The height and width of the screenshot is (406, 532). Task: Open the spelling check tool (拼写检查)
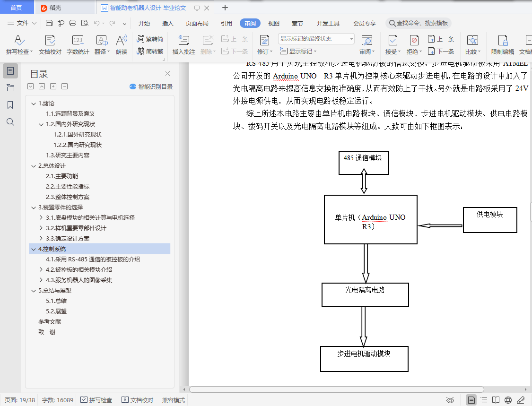(19, 44)
